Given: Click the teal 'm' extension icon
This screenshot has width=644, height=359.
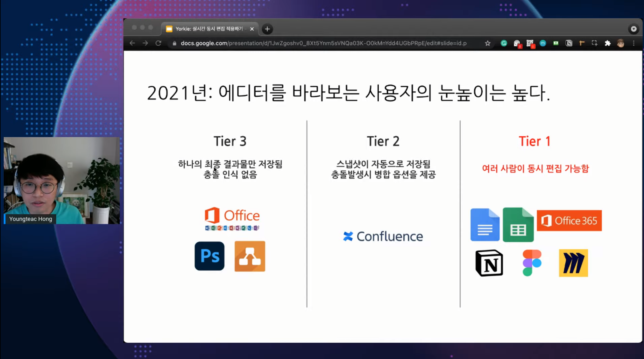Looking at the screenshot, I should (543, 43).
